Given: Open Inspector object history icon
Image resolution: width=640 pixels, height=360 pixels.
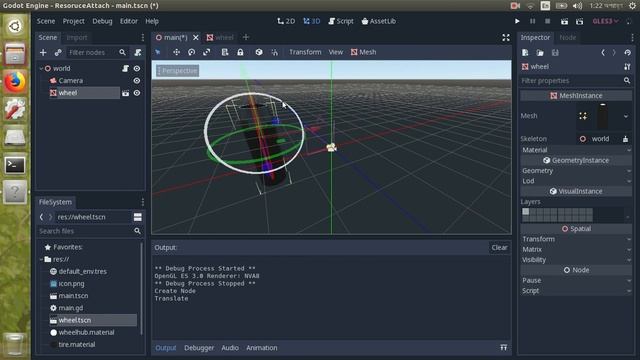Looking at the screenshot, I should click(x=627, y=53).
